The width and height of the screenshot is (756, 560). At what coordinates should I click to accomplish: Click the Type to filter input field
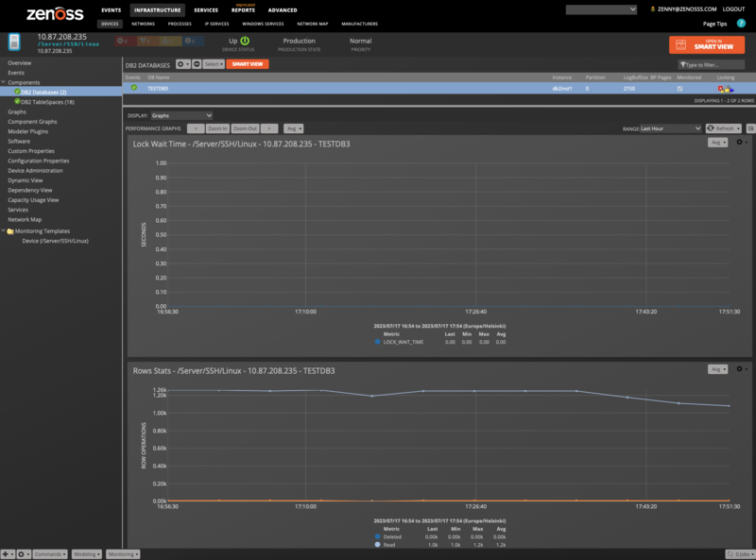point(712,64)
